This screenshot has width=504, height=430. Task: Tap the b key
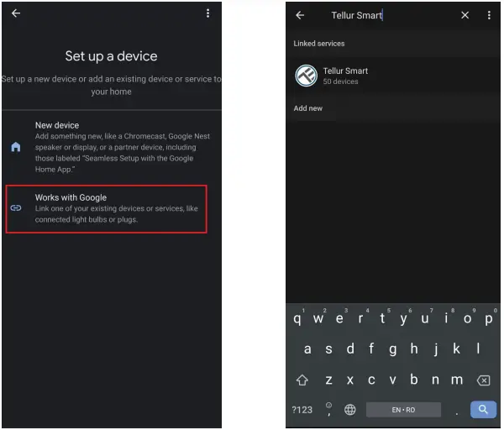[414, 380]
